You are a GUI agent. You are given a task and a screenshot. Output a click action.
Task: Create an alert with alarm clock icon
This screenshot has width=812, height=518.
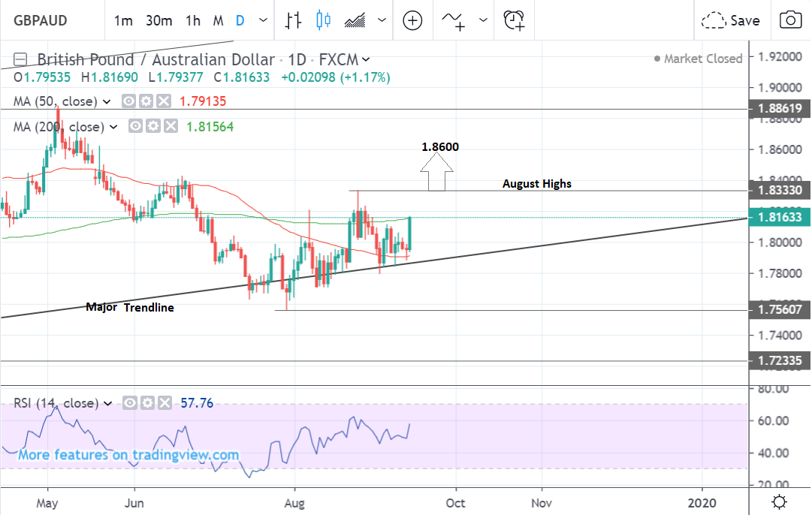tap(514, 21)
